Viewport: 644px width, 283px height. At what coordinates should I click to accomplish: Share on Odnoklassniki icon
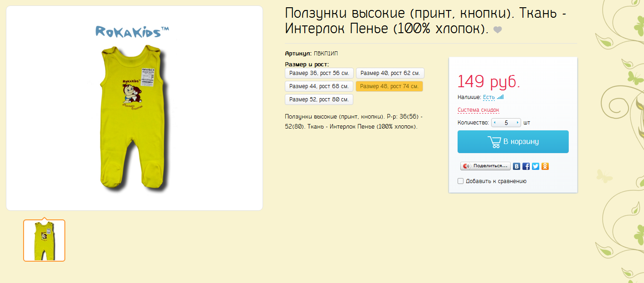click(x=545, y=166)
